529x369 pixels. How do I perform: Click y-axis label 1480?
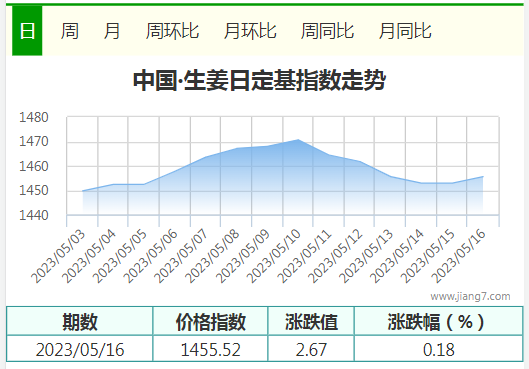[x=34, y=118]
